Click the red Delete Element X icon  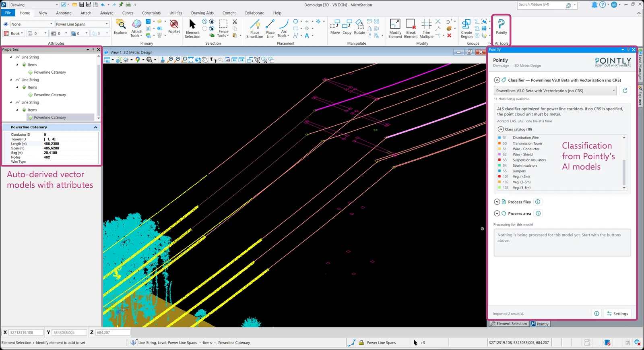449,35
